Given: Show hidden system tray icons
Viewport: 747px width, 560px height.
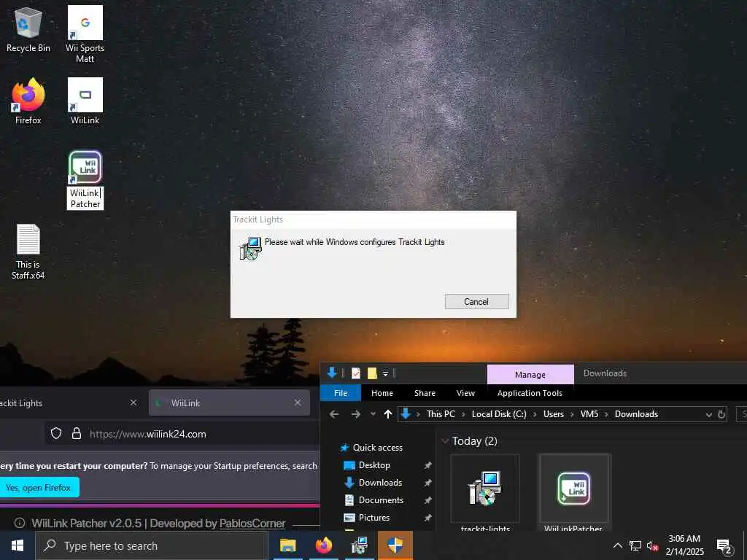Looking at the screenshot, I should point(617,545).
